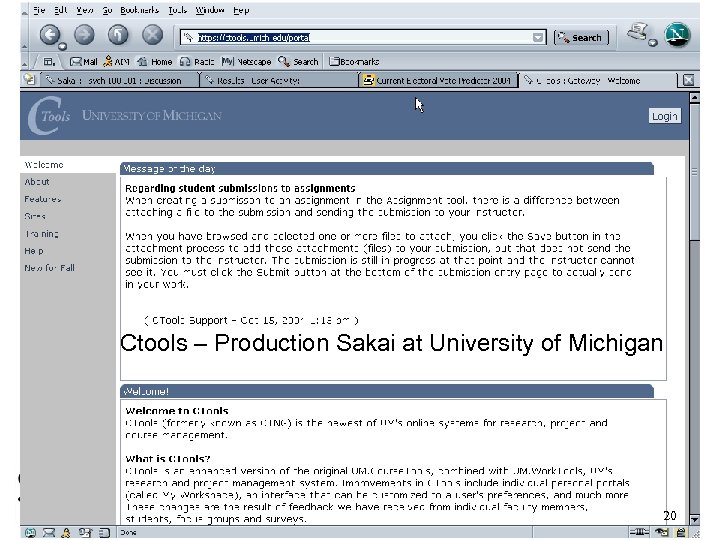
Task: Open the Window menu
Action: click(209, 10)
